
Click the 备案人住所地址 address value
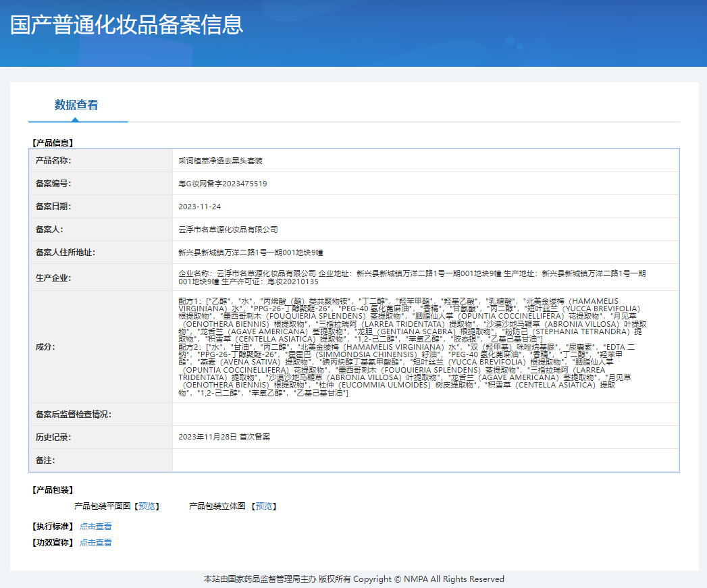coord(251,252)
